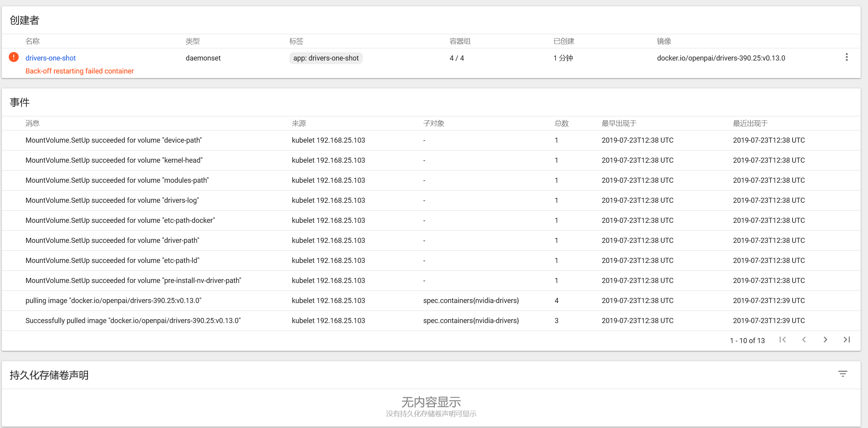Open the persistent volume claims filter

[842, 374]
